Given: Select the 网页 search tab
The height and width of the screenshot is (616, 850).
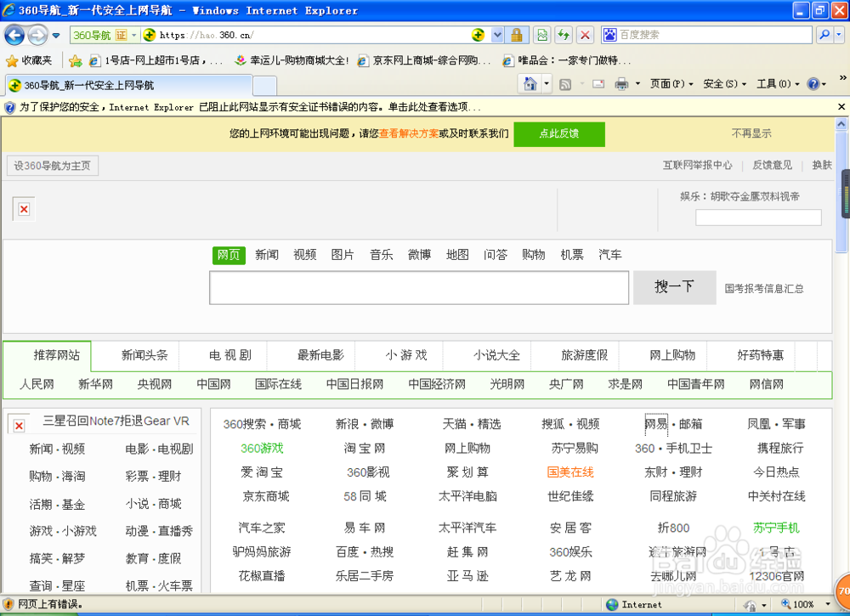Looking at the screenshot, I should click(x=228, y=255).
